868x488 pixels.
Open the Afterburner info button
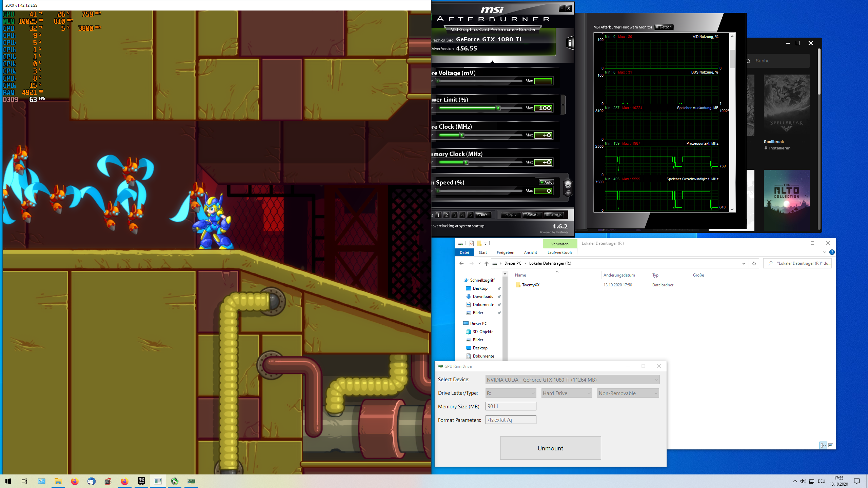pos(570,43)
